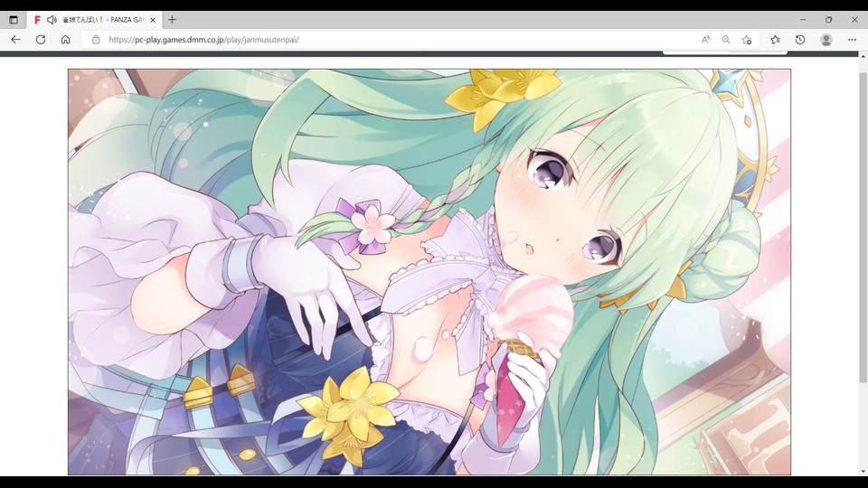The height and width of the screenshot is (488, 868).
Task: Open the zoom control icon
Action: coord(726,40)
